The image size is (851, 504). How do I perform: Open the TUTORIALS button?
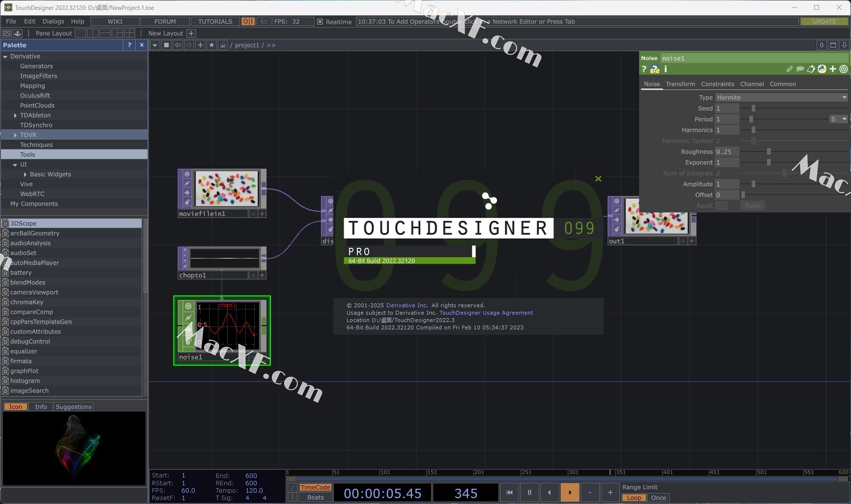tap(215, 22)
